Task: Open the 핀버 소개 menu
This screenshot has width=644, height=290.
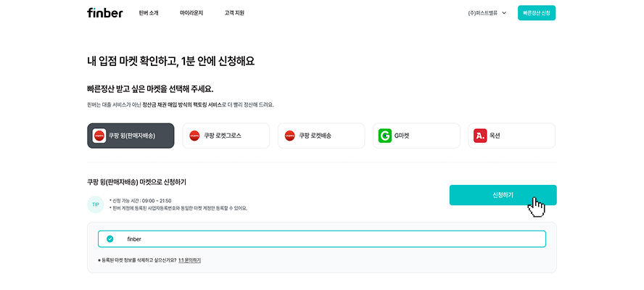Action: pos(149,13)
